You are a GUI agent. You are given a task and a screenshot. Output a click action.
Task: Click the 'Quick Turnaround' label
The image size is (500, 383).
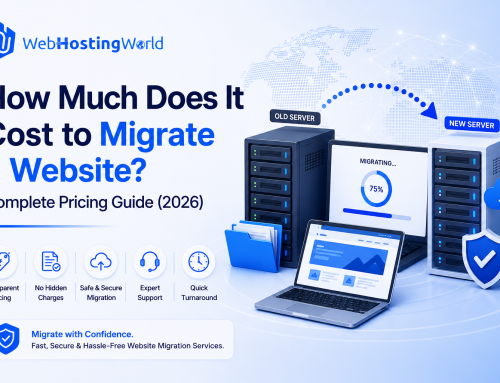click(199, 293)
